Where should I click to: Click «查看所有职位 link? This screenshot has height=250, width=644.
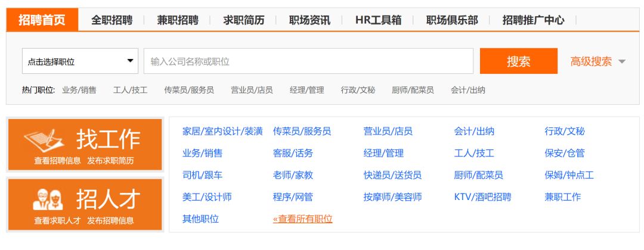click(x=303, y=219)
